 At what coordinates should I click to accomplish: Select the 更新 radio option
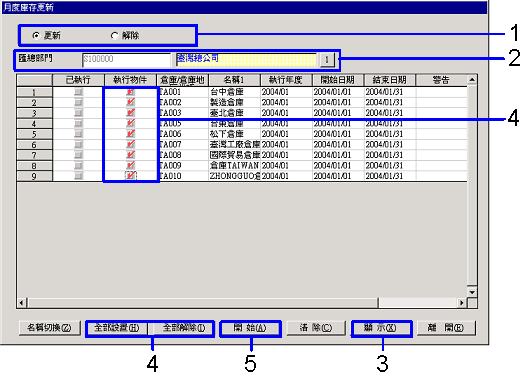[36, 35]
